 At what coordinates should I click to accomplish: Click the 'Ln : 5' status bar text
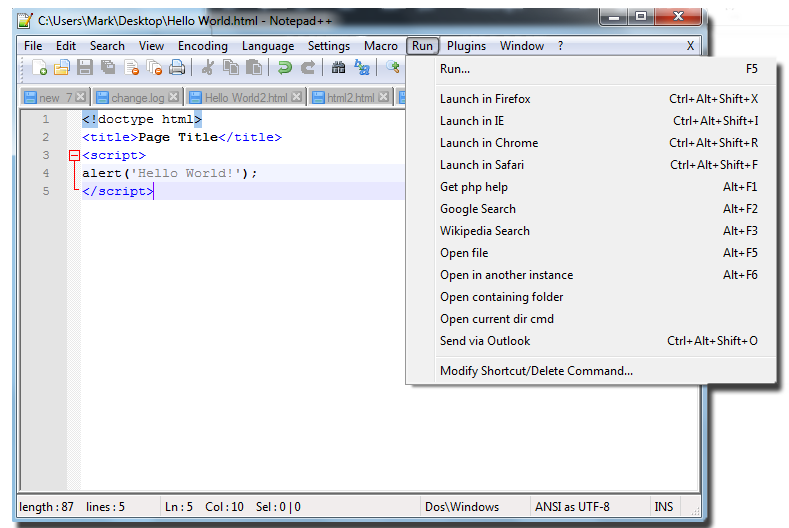(x=179, y=507)
